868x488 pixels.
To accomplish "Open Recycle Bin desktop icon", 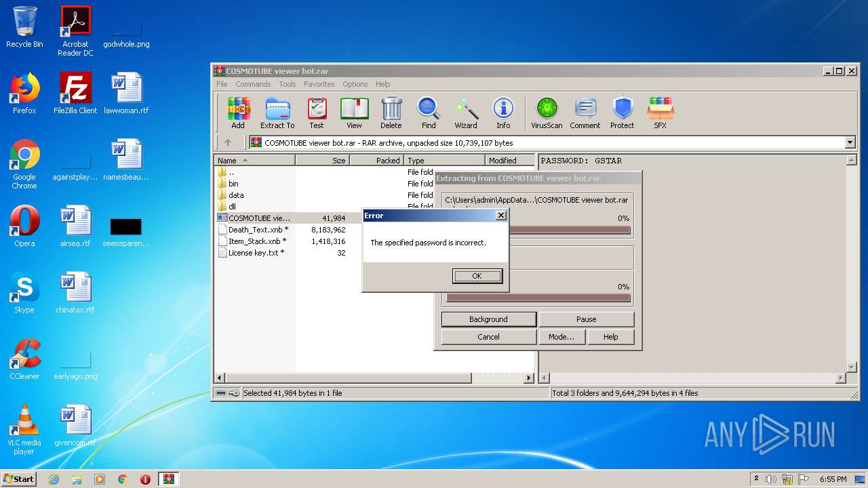I will point(24,27).
